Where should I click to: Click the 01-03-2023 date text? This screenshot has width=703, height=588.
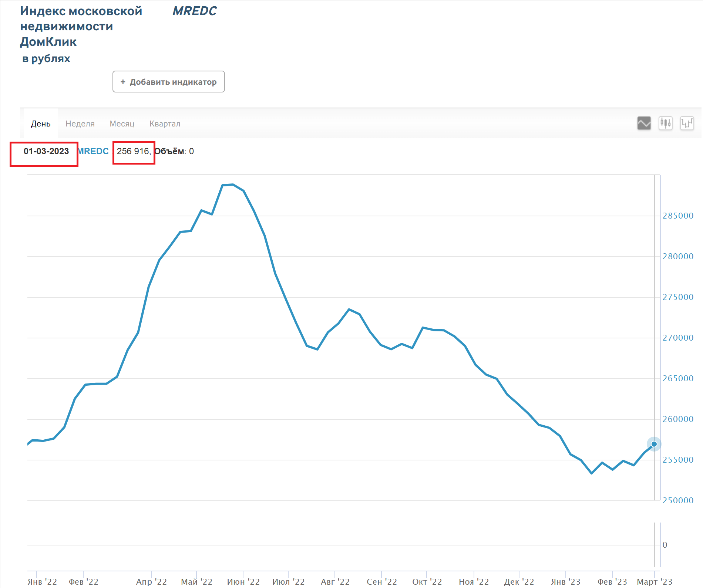pyautogui.click(x=46, y=151)
